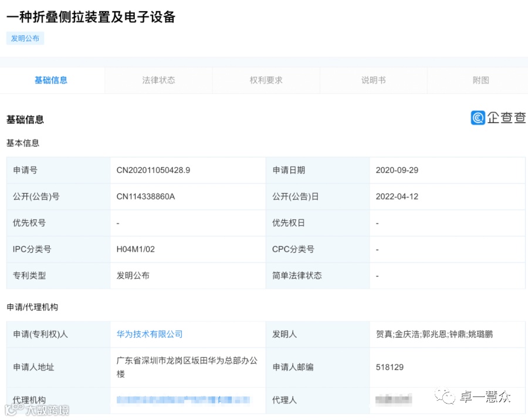Click the 公开(公告)号 label cell
Viewport: 528px width, 420px height.
coord(58,197)
